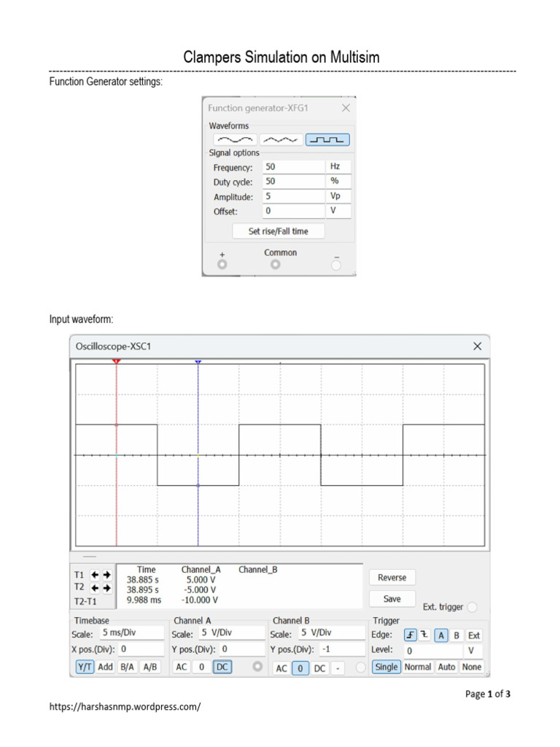Image resolution: width=560 pixels, height=747 pixels.
Task: Click the T2-T1 9.988 ms reading
Action: tap(144, 600)
